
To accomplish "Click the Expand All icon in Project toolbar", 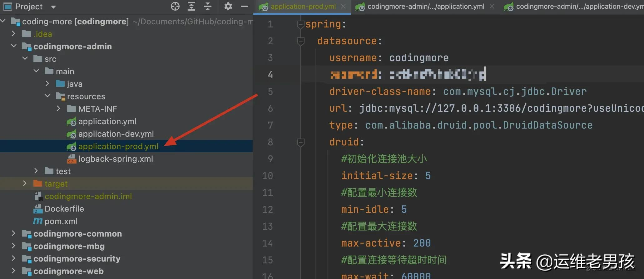I will point(191,6).
